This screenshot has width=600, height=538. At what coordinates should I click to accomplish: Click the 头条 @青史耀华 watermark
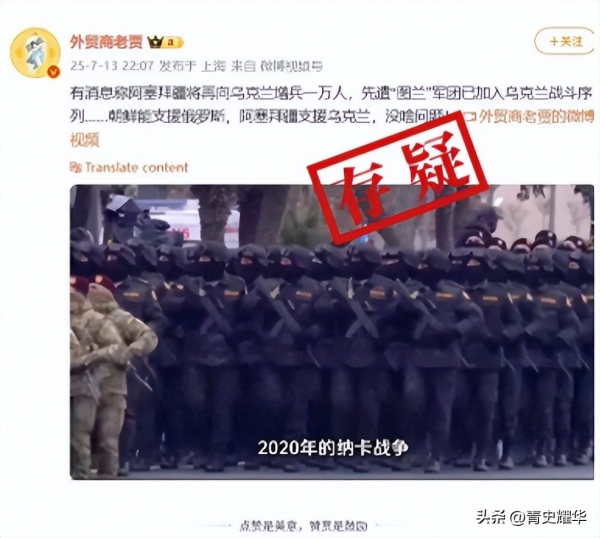pyautogui.click(x=532, y=518)
